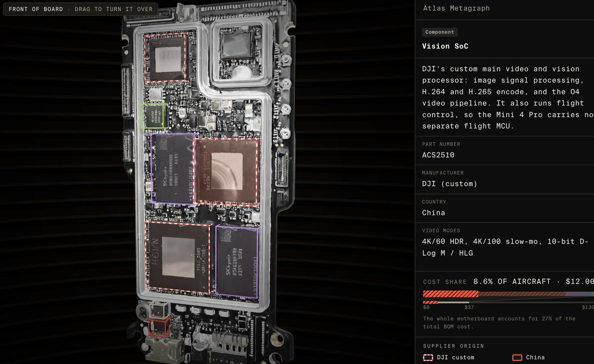
Task: Toggle the DJI custom legend swatch
Action: click(x=428, y=357)
